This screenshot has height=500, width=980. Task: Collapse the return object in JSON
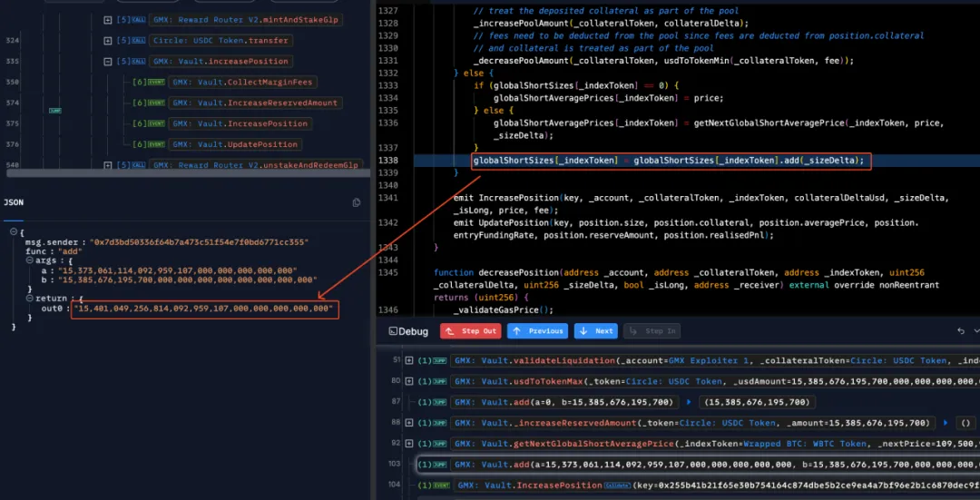click(x=28, y=299)
